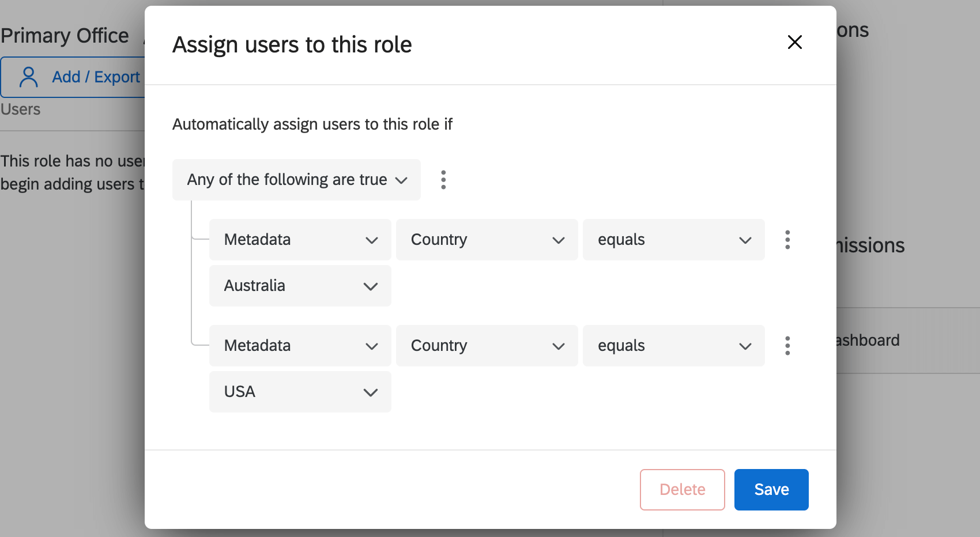
Task: Open options menu next to condition group header
Action: (x=443, y=180)
